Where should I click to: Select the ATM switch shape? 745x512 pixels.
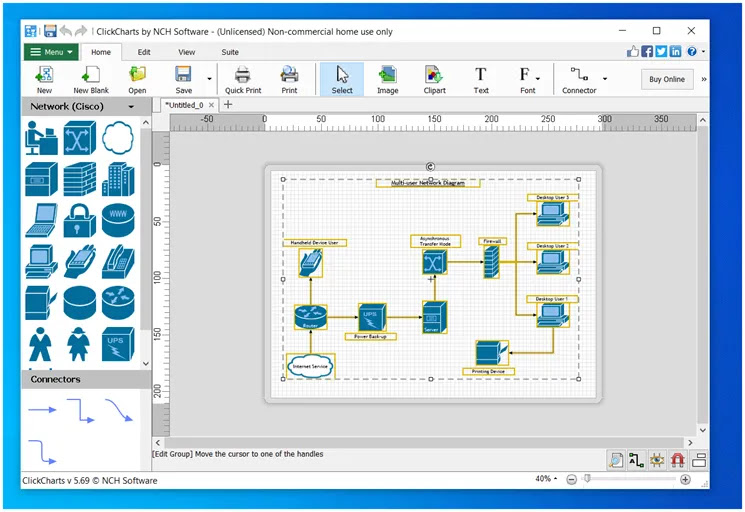[79, 138]
